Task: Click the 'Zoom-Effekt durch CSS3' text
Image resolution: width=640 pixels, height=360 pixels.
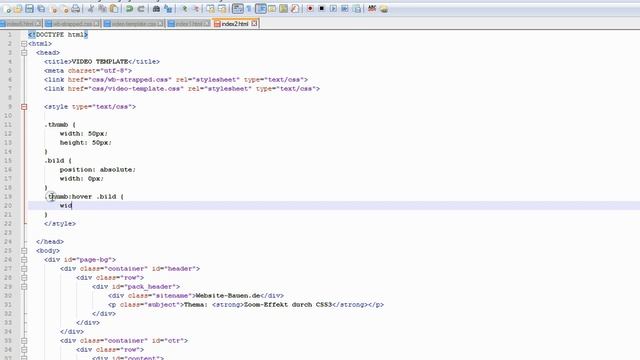Action: [287, 304]
